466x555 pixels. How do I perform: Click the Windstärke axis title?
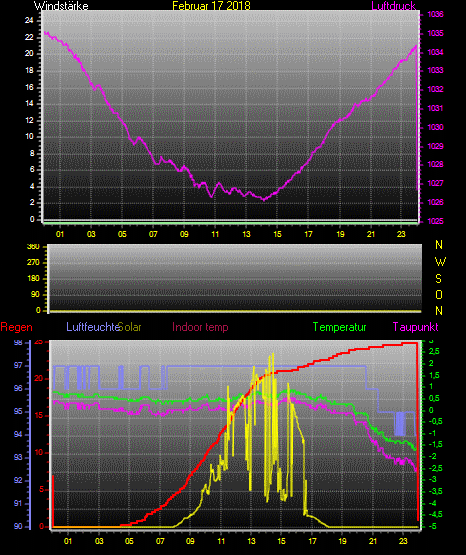(x=61, y=6)
